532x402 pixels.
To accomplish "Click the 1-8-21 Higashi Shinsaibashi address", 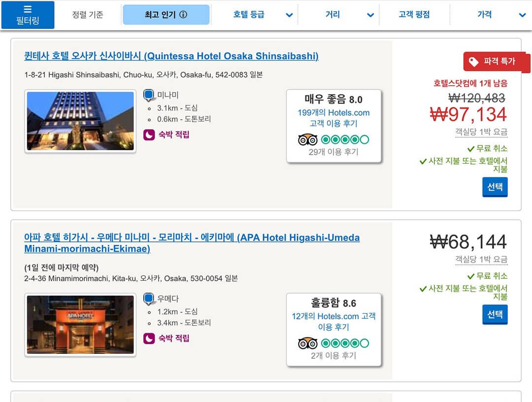I will coord(143,74).
